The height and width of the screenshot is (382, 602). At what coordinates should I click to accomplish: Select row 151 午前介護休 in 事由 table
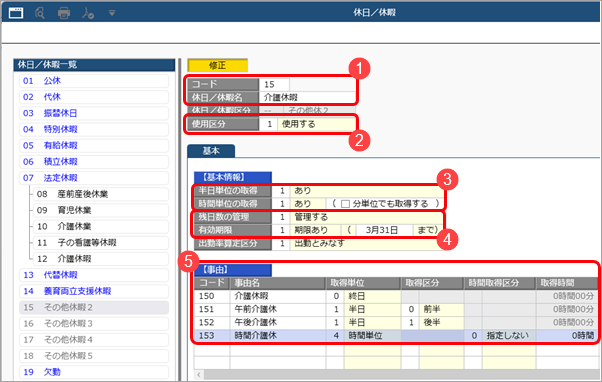click(396, 309)
